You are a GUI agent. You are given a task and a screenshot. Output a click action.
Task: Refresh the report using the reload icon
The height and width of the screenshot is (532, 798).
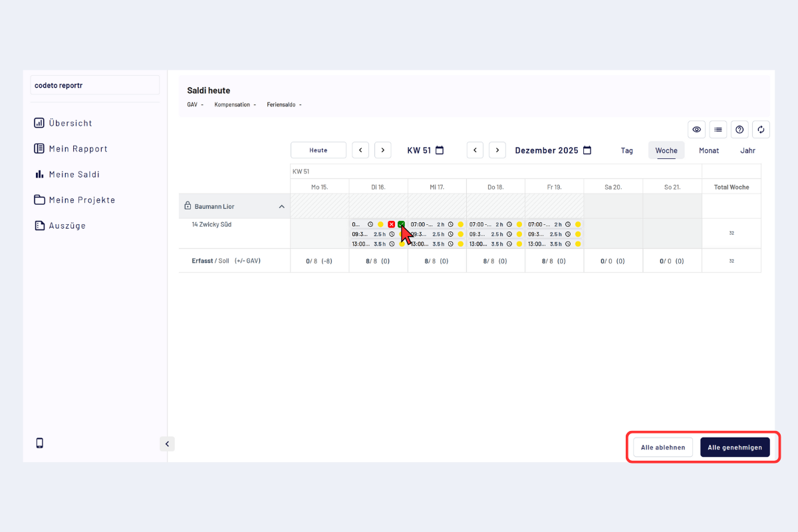coord(761,130)
